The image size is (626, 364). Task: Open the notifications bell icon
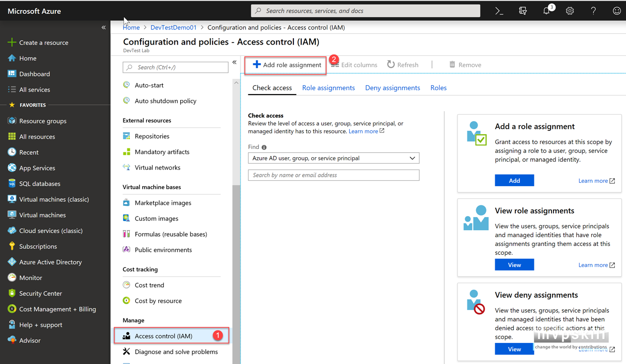point(547,11)
